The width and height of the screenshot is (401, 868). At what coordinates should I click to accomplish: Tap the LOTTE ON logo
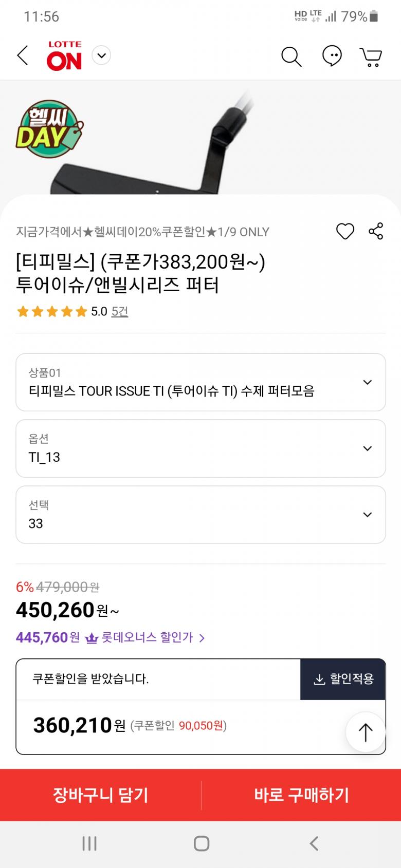click(x=64, y=55)
